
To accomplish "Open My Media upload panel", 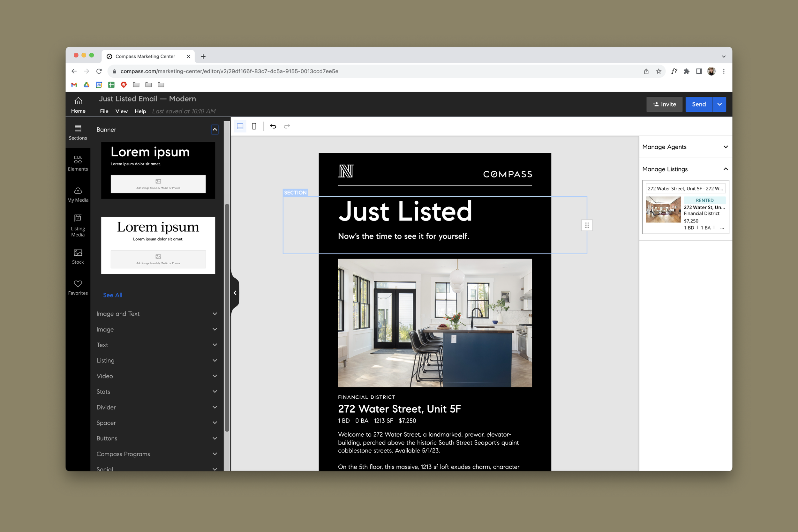I will tap(78, 194).
